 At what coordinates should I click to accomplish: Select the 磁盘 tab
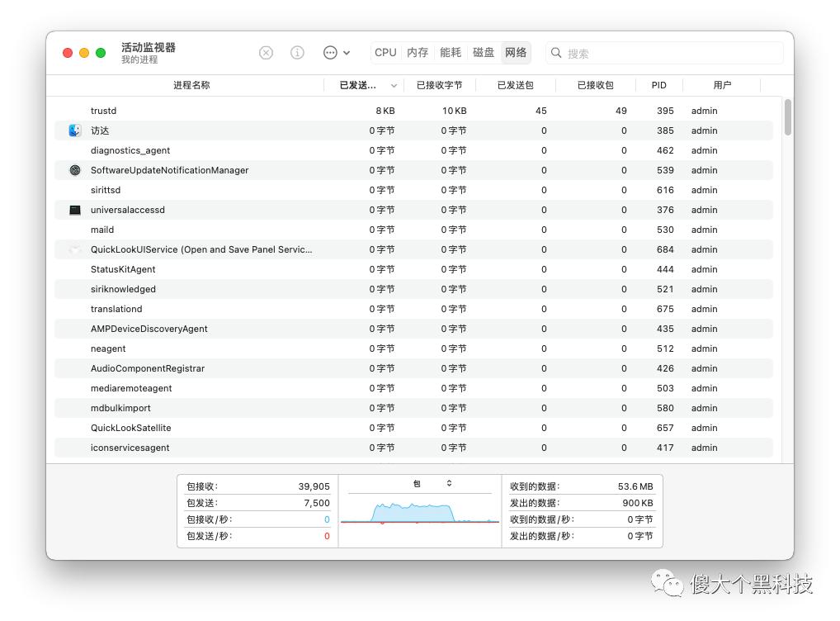(484, 53)
